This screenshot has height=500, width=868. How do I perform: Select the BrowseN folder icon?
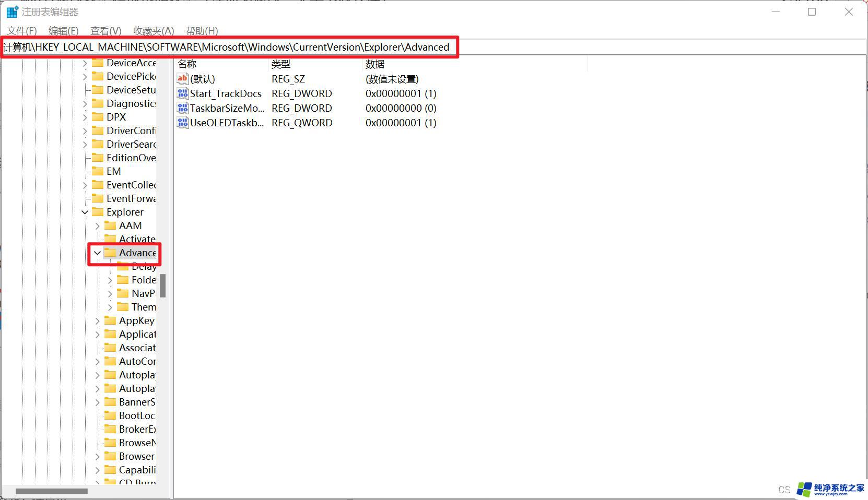click(110, 443)
